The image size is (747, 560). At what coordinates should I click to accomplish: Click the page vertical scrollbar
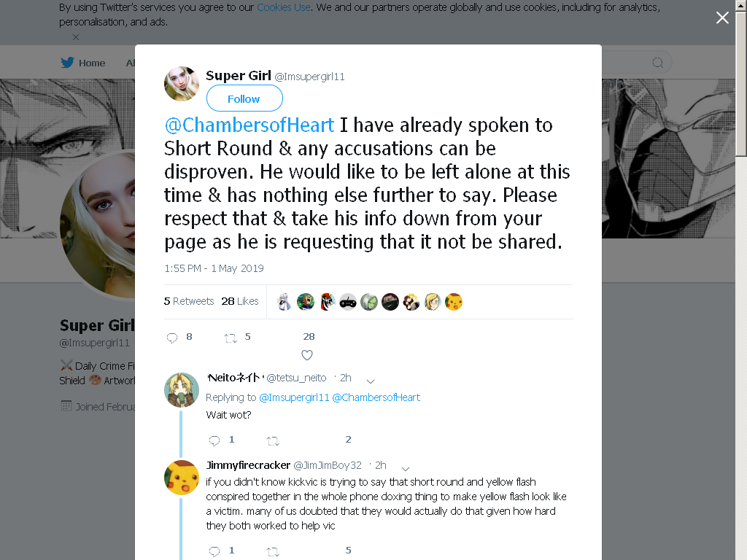click(x=741, y=280)
